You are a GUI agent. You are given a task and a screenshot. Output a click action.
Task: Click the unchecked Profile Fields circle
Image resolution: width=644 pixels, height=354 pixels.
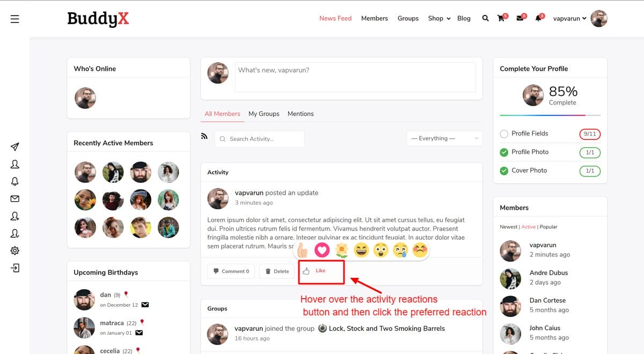point(504,134)
